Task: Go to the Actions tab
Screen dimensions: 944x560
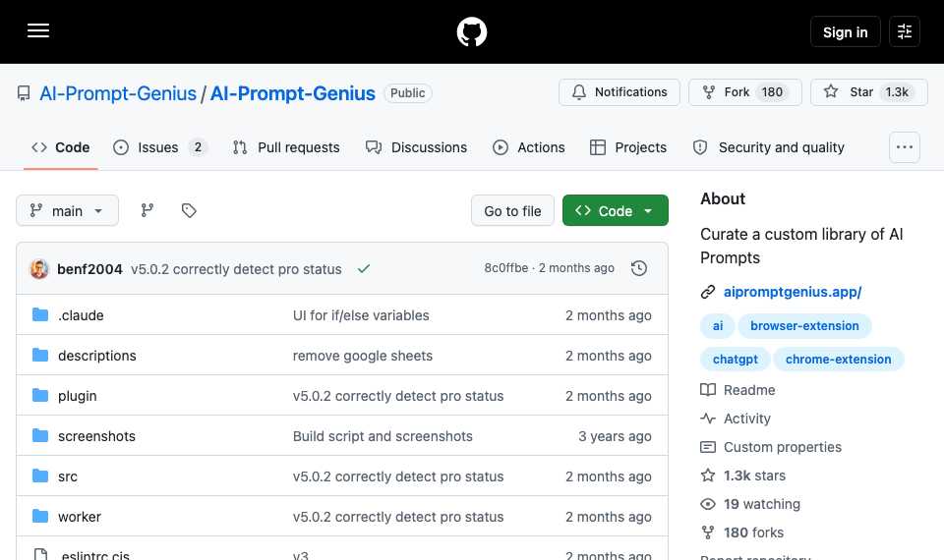Action: [x=529, y=147]
